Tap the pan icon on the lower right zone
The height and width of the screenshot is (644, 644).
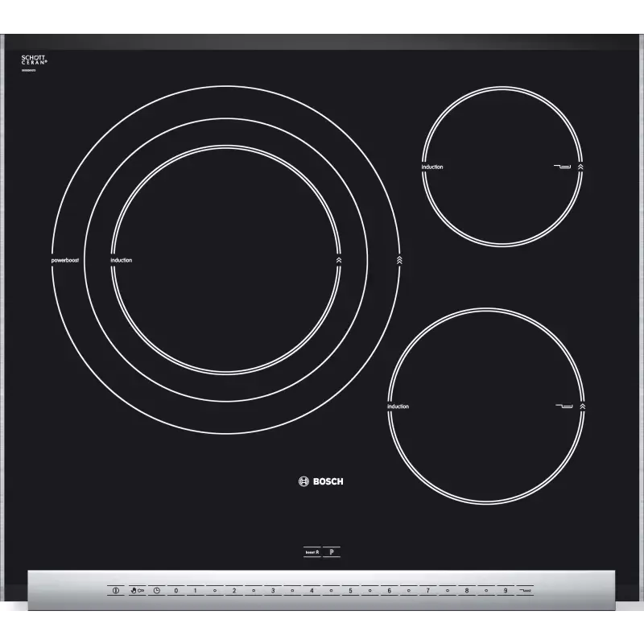[x=563, y=407]
